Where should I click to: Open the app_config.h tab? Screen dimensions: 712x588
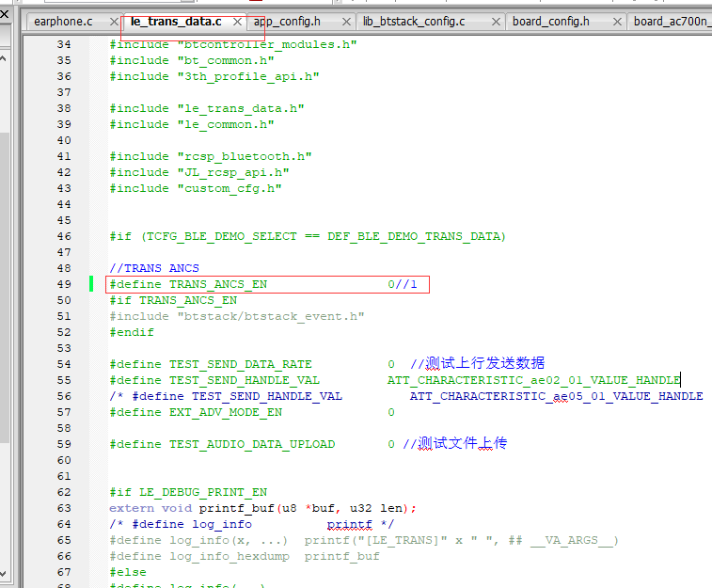point(287,22)
